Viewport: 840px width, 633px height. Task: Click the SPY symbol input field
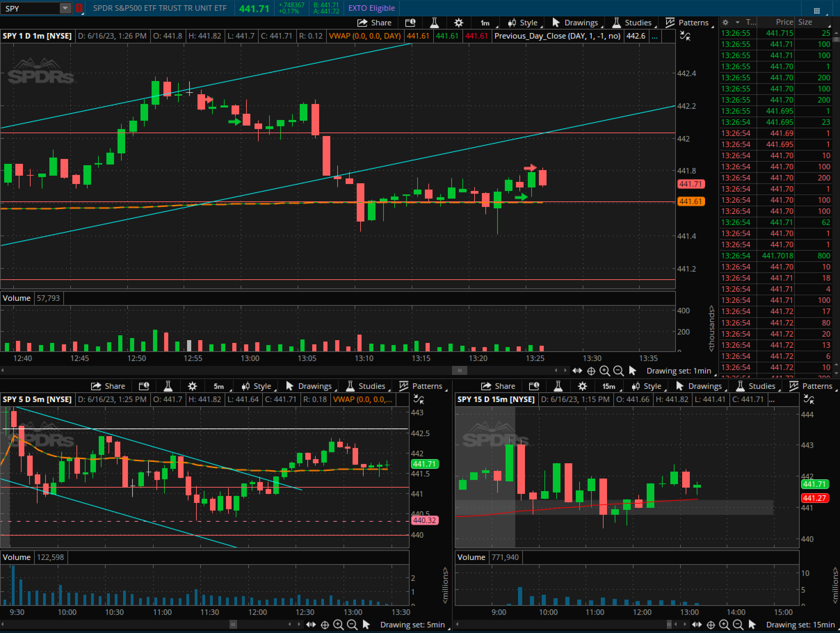[30, 8]
